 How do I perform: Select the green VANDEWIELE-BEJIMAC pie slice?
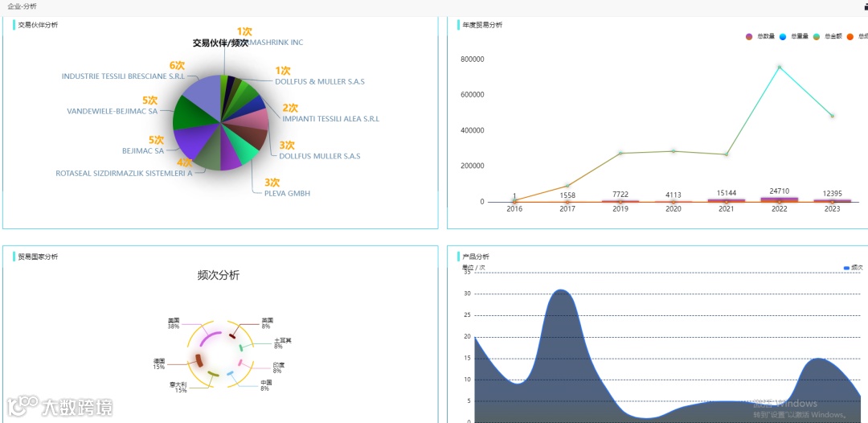(x=188, y=115)
